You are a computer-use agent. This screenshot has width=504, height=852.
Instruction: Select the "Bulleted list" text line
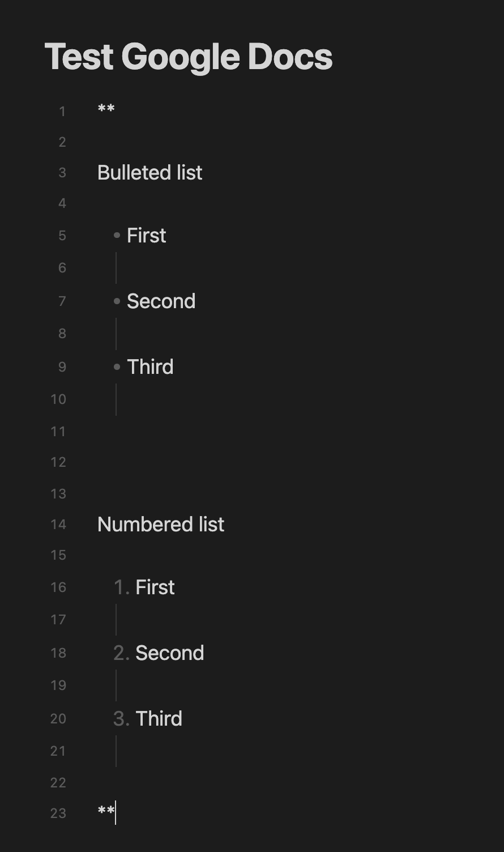click(x=150, y=172)
